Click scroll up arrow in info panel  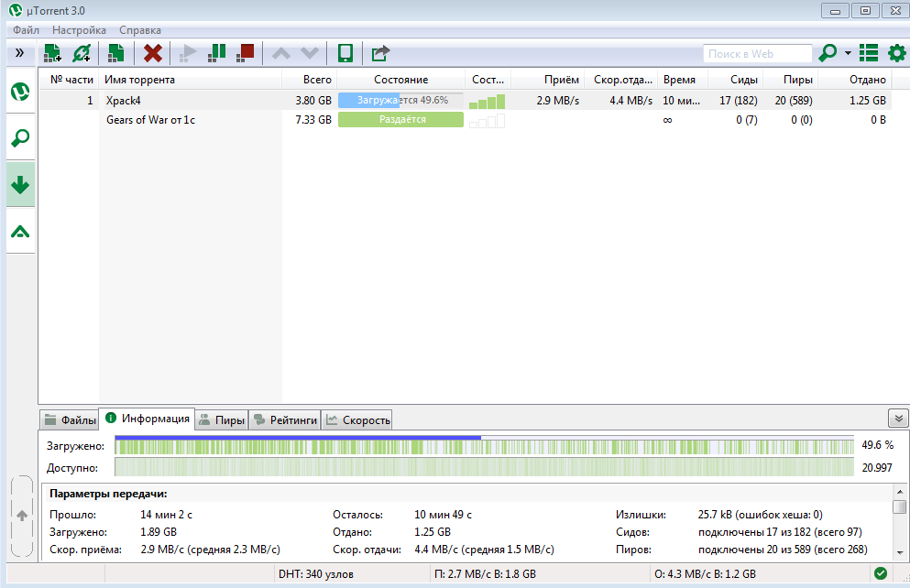tap(900, 492)
